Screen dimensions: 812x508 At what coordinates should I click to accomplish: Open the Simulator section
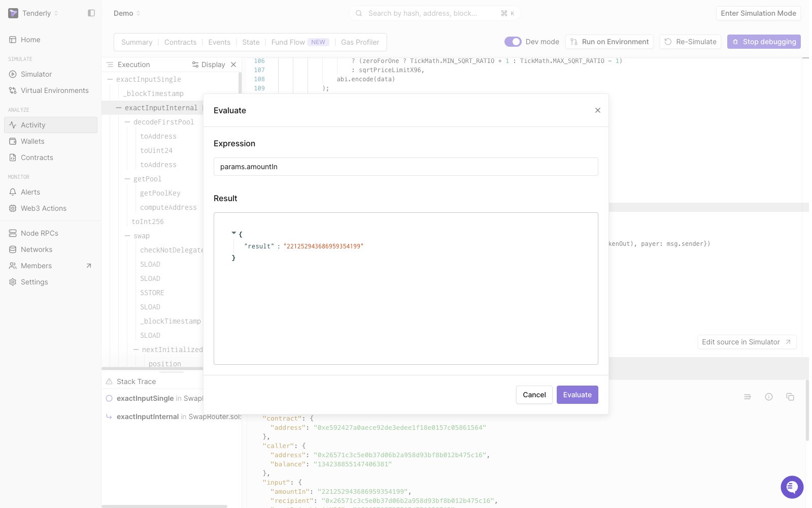tap(51, 74)
